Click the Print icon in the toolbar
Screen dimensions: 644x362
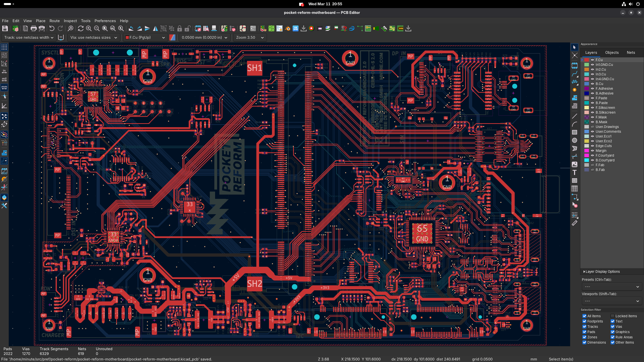click(34, 29)
